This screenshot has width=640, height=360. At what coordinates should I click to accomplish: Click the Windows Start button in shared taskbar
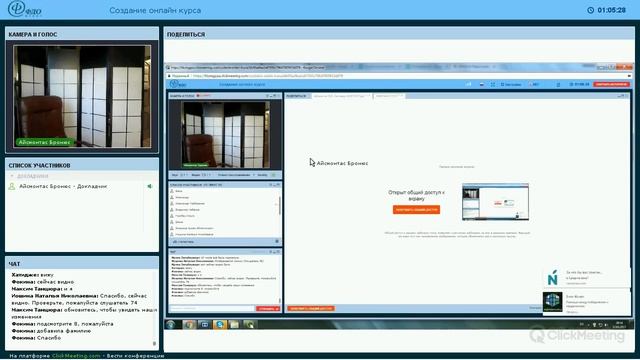coord(171,324)
